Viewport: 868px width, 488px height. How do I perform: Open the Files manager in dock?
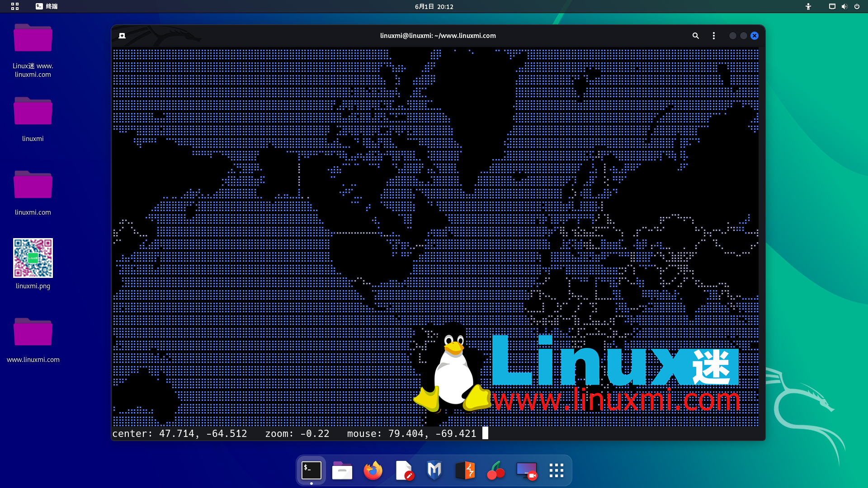click(x=342, y=470)
